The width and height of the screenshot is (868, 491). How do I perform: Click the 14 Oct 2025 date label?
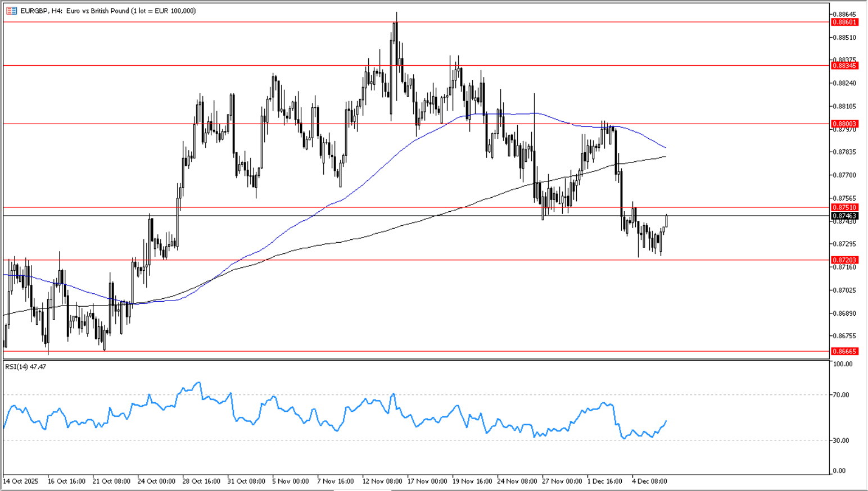(x=21, y=481)
